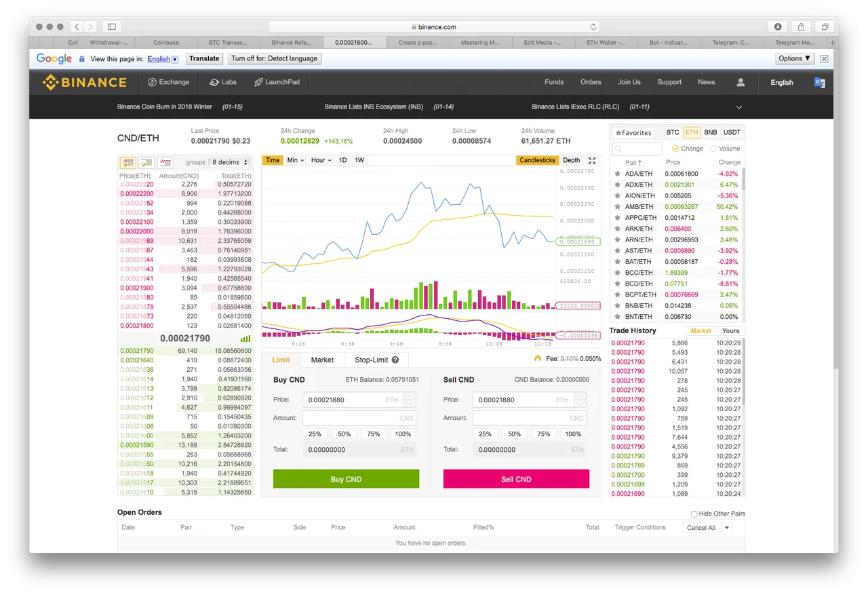Expand the announcements banner chevron
The height and width of the screenshot is (595, 868).
click(739, 107)
